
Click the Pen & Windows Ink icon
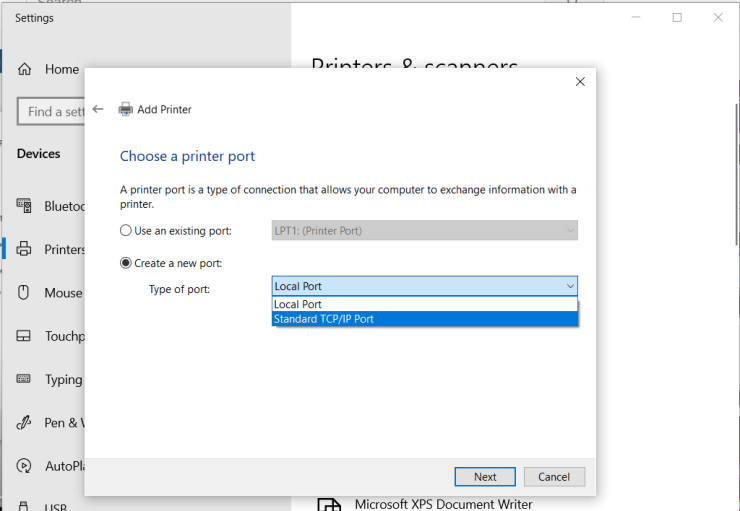click(x=24, y=422)
